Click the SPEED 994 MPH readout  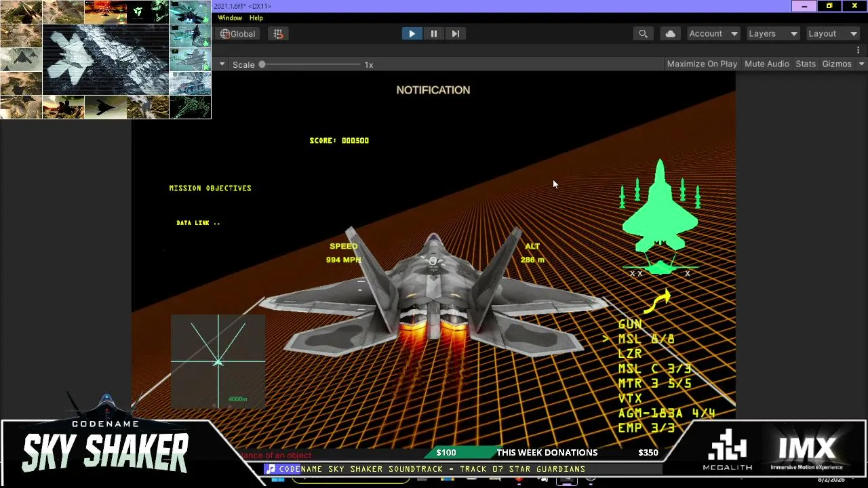[x=343, y=253]
